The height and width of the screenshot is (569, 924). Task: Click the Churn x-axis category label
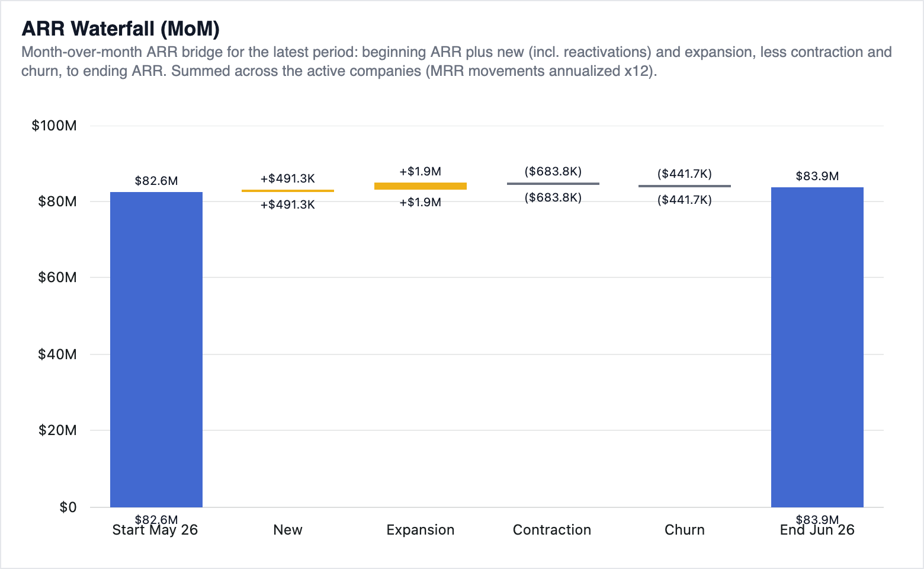(x=685, y=530)
